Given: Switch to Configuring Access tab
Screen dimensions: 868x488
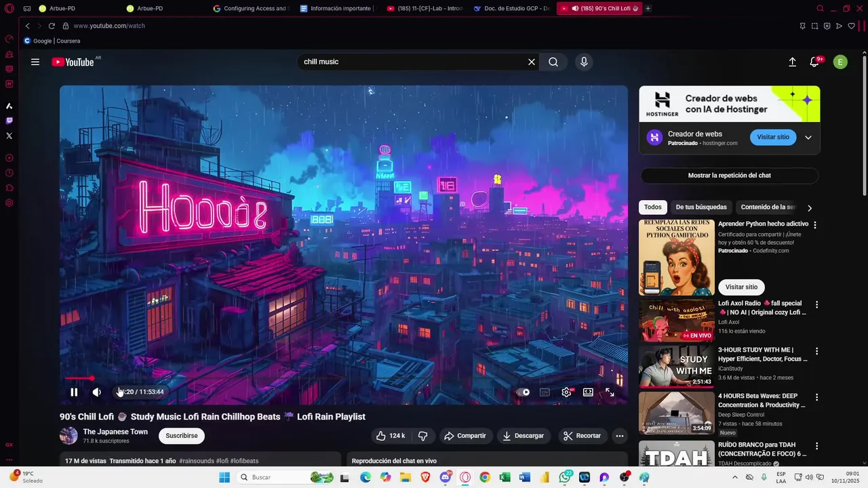Looking at the screenshot, I should pyautogui.click(x=251, y=8).
